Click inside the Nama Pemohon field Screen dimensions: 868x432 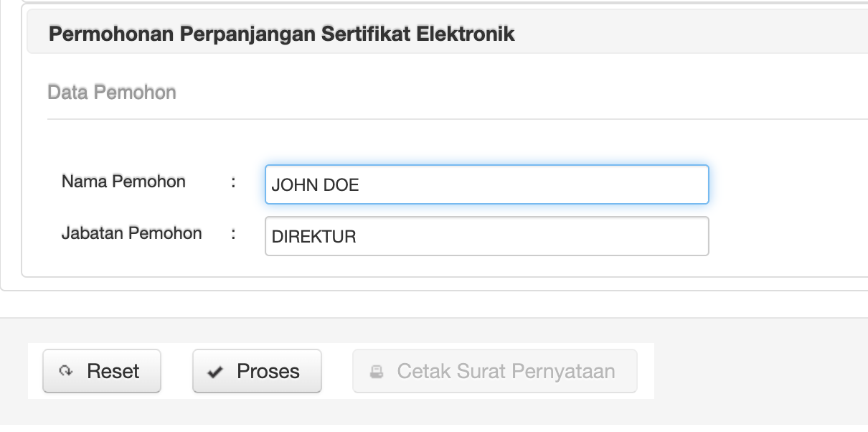(486, 184)
